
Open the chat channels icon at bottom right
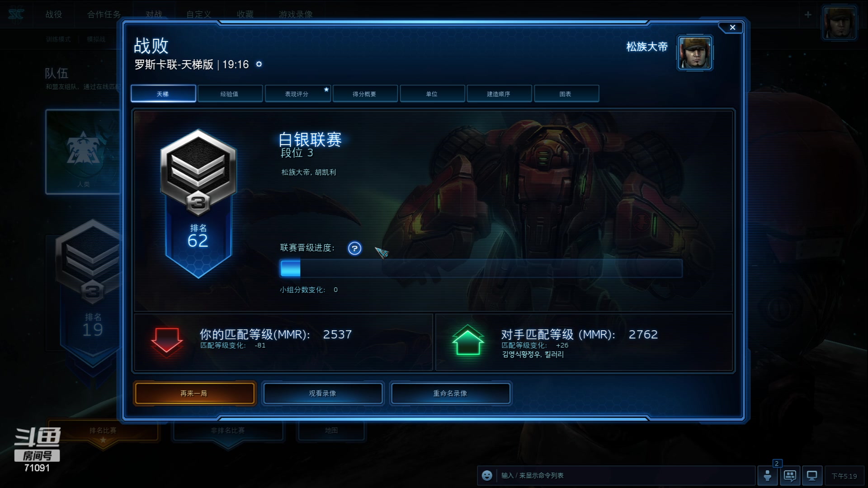click(790, 475)
